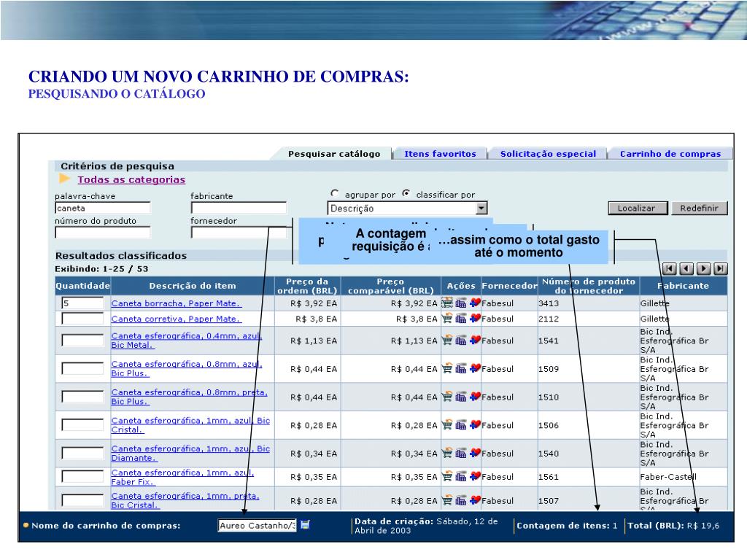Add 0.4mm azul Bic Metal to cart
The height and width of the screenshot is (560, 747).
[x=447, y=341]
